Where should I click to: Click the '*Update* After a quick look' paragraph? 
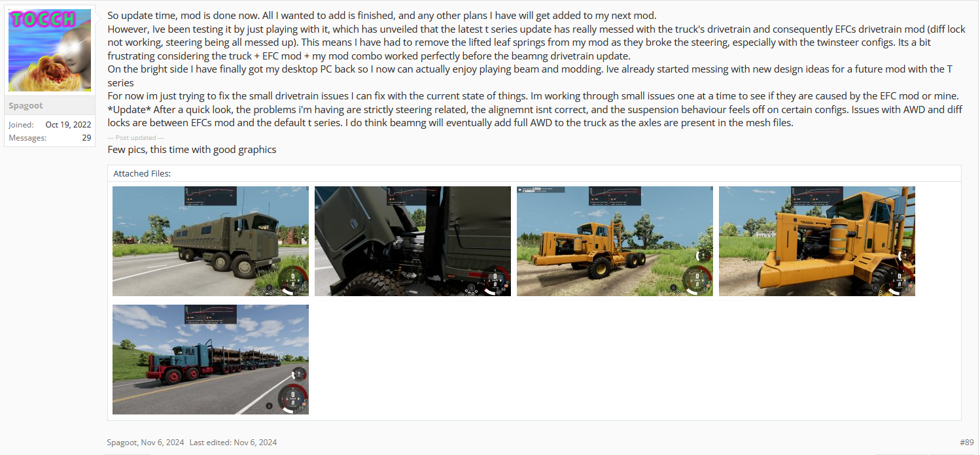(x=533, y=116)
